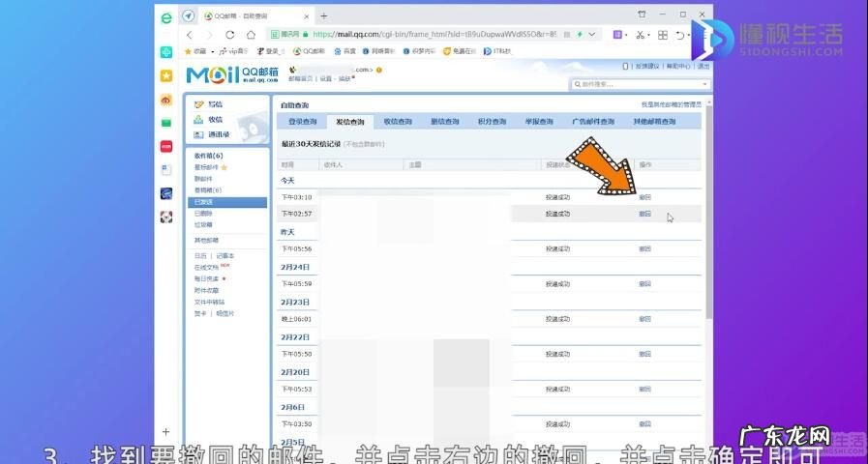Open 附件收藏 attachment favorites
Image resolution: width=868 pixels, height=464 pixels.
tap(206, 290)
